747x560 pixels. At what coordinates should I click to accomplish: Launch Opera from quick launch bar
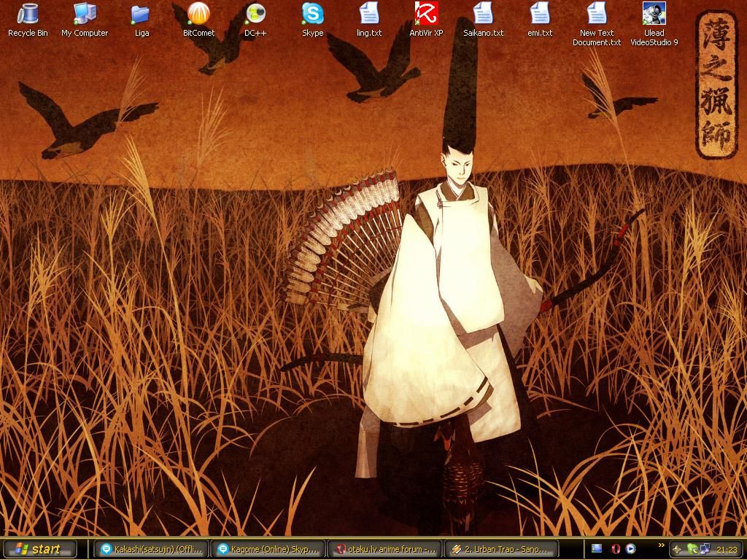point(614,549)
